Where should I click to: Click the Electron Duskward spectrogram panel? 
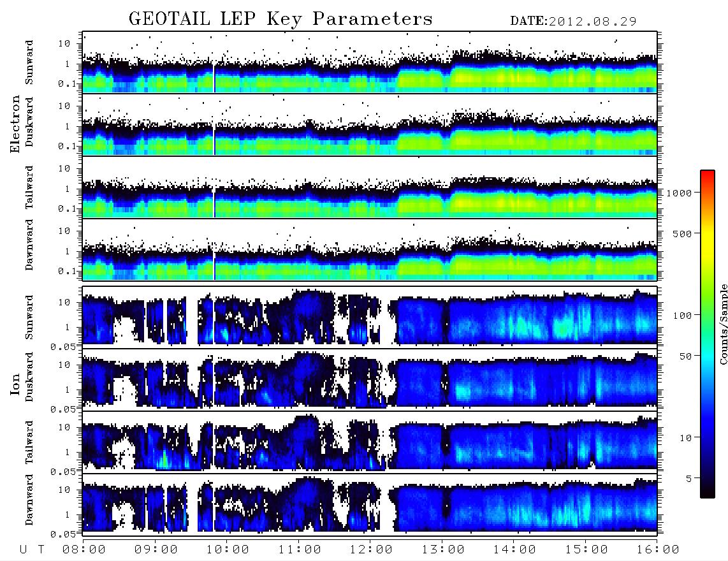[370, 125]
